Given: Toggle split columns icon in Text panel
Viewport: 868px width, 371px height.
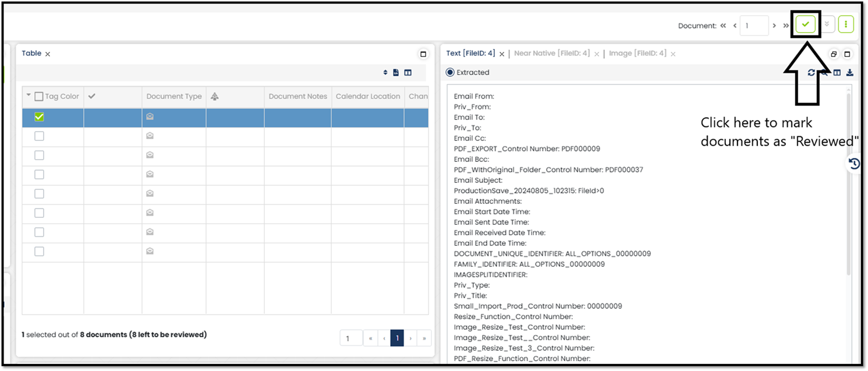Looking at the screenshot, I should [837, 73].
